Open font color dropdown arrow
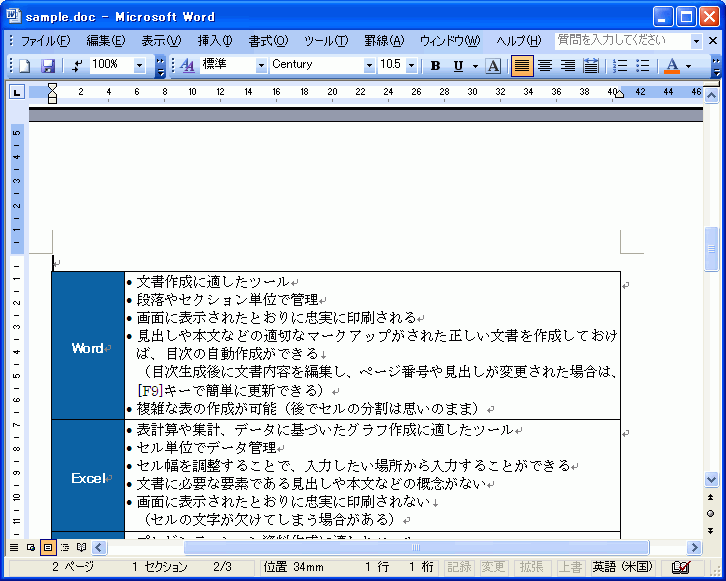This screenshot has height=581, width=726. [x=688, y=66]
